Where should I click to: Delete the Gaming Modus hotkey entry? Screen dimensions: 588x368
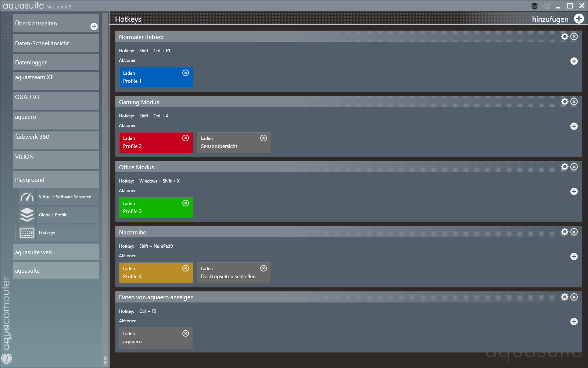(x=574, y=102)
